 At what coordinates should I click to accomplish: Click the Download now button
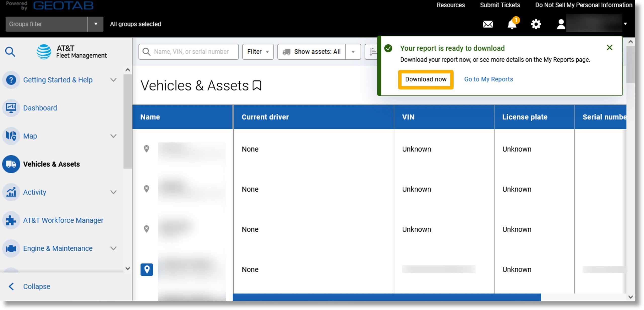pyautogui.click(x=426, y=79)
